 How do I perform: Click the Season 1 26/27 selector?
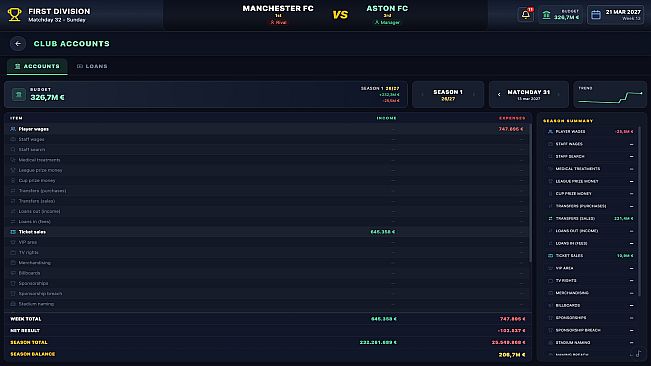pyautogui.click(x=448, y=95)
